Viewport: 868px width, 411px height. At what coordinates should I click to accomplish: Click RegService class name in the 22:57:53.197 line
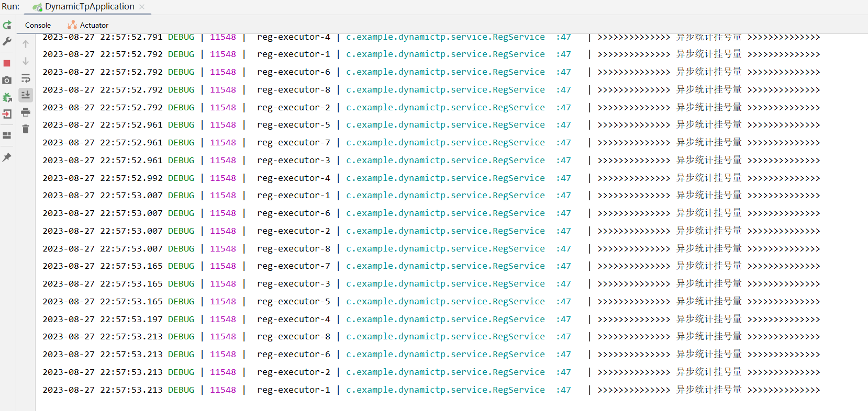(518, 319)
